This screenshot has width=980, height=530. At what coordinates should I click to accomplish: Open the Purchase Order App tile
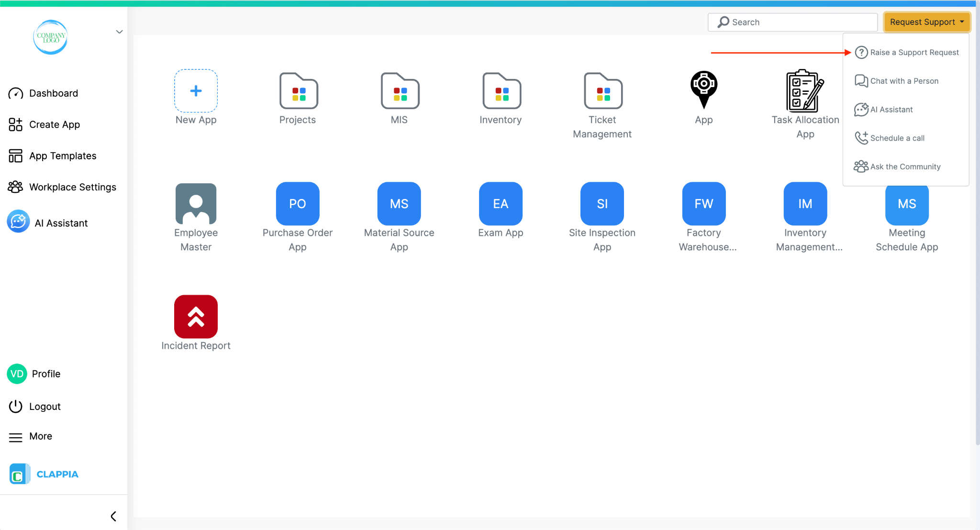click(x=297, y=204)
